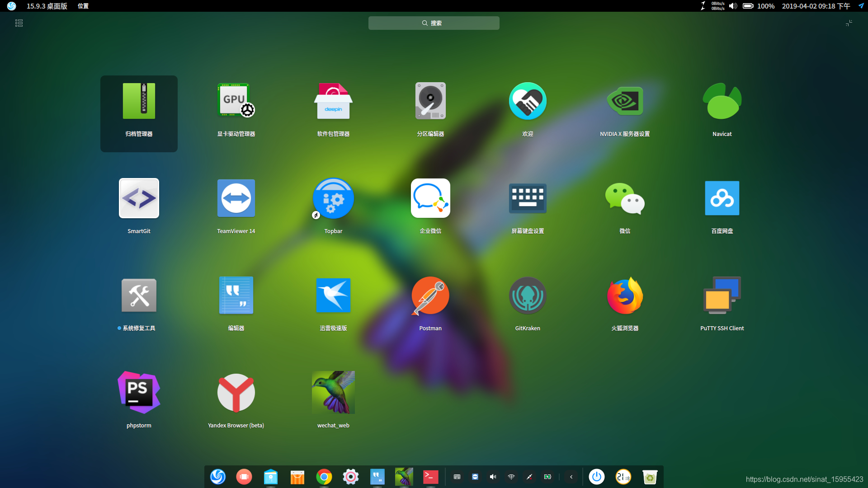Open control center gear icon in dock
Image resolution: width=868 pixels, height=488 pixels.
click(x=351, y=477)
